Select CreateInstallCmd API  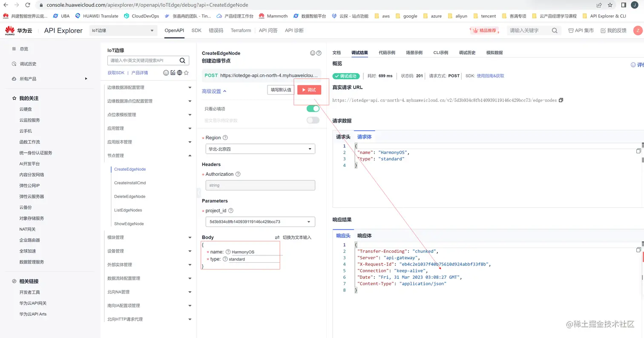coord(130,183)
